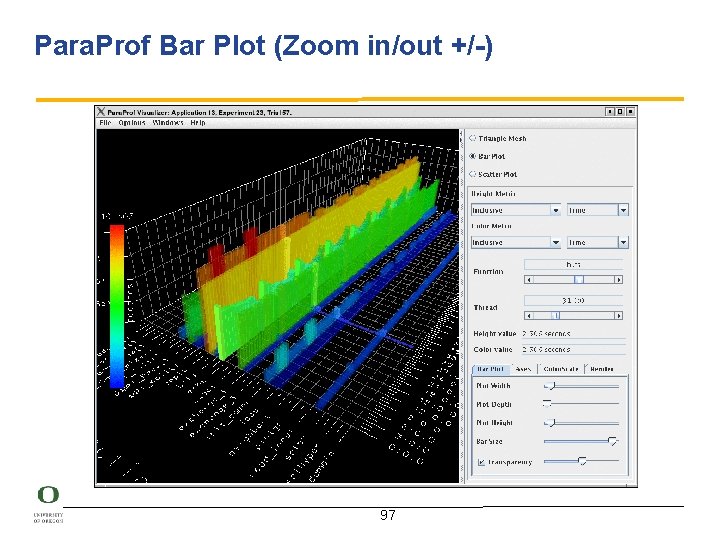Click the Thread scrollbar left arrow

click(x=529, y=315)
